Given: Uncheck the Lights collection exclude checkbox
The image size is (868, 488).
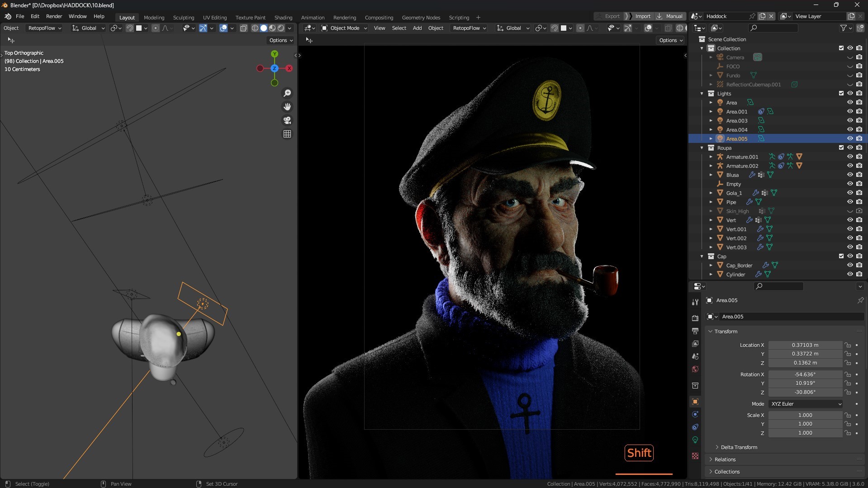Looking at the screenshot, I should coord(841,93).
